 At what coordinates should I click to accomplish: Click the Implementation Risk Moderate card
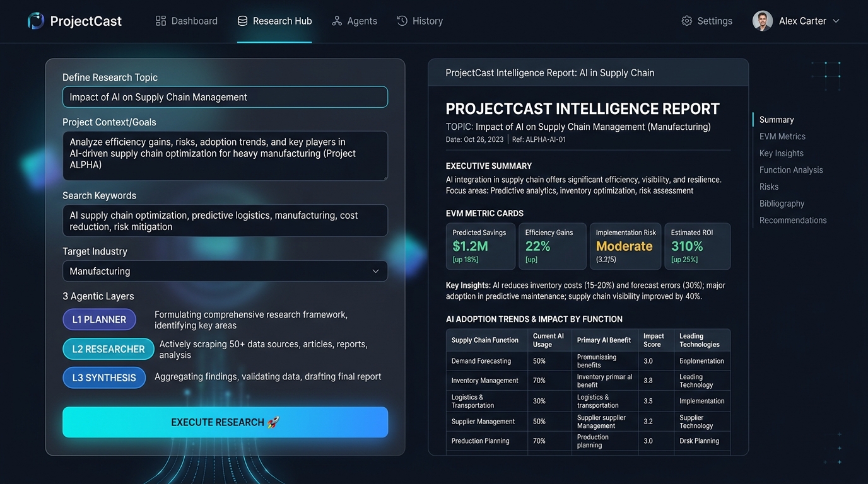point(626,246)
